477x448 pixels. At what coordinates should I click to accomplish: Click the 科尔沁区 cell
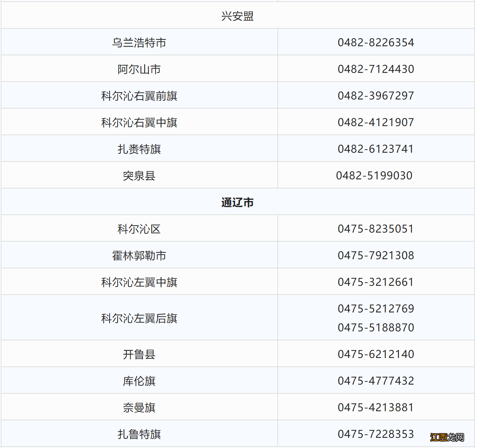click(139, 229)
